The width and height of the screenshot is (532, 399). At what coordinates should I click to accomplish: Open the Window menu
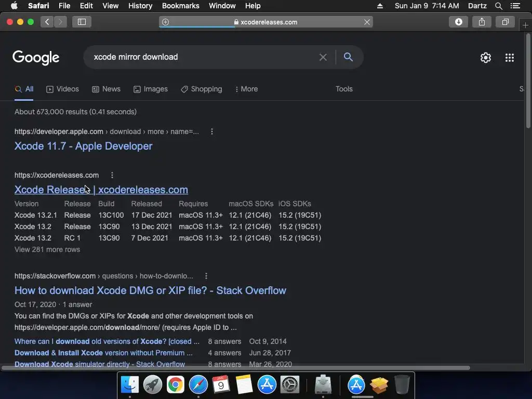click(222, 6)
